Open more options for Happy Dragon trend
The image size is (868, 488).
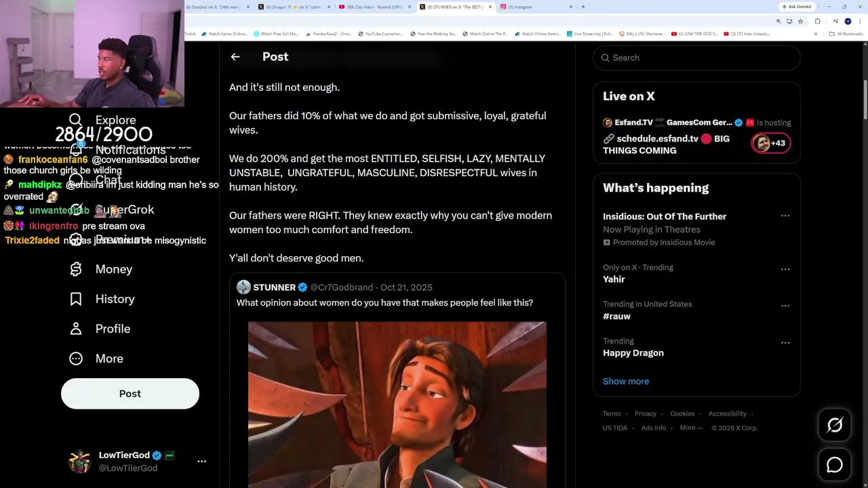[x=785, y=343]
